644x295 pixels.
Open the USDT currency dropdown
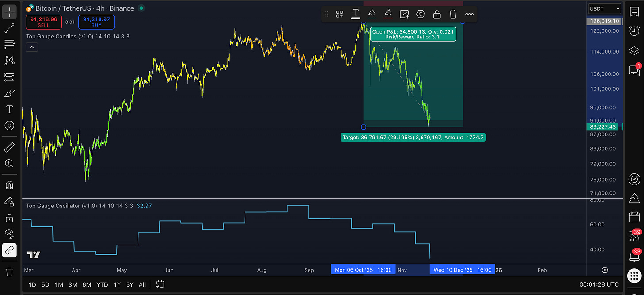(x=604, y=8)
